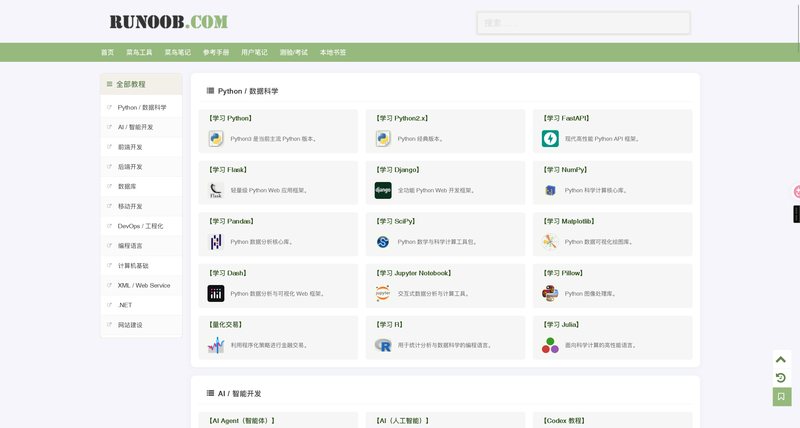Select 编程语言 in sidebar
Image resolution: width=800 pixels, height=428 pixels.
[141, 246]
